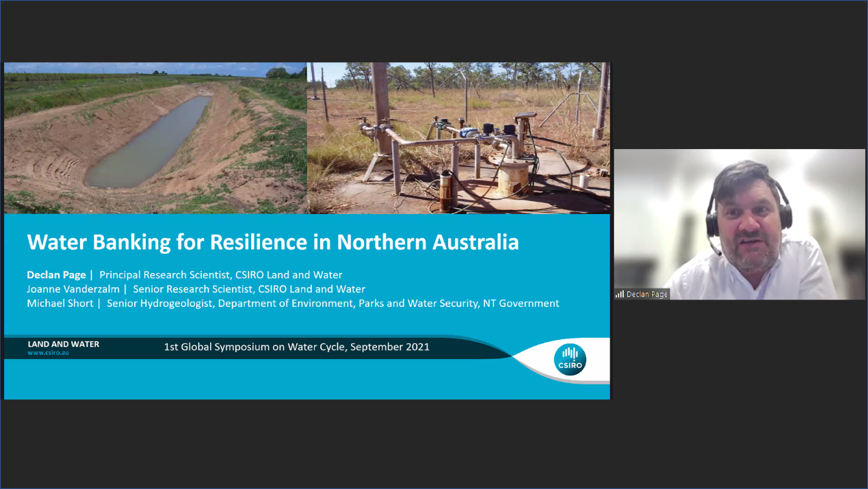This screenshot has width=868, height=489.
Task: Click the CSIRO logo on the slide
Action: [569, 360]
